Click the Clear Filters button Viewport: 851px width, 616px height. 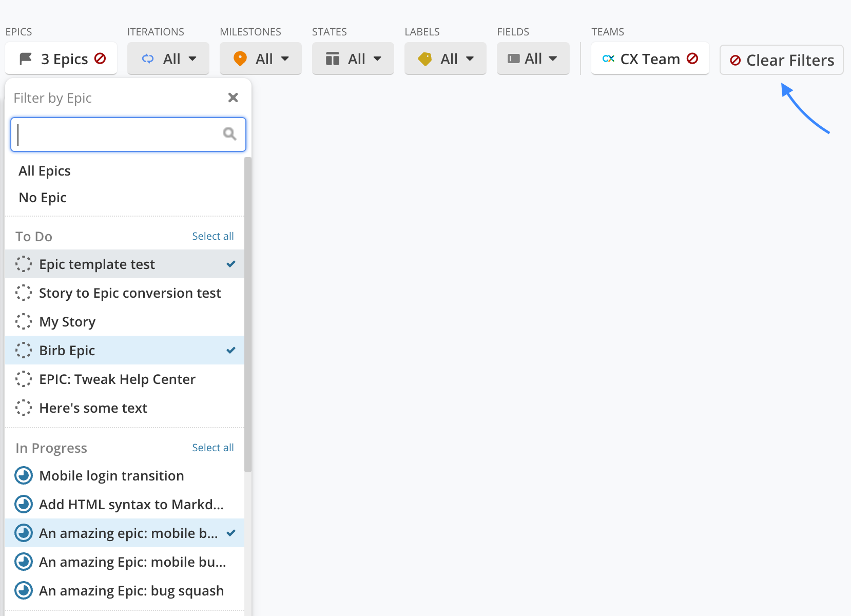[x=782, y=60]
